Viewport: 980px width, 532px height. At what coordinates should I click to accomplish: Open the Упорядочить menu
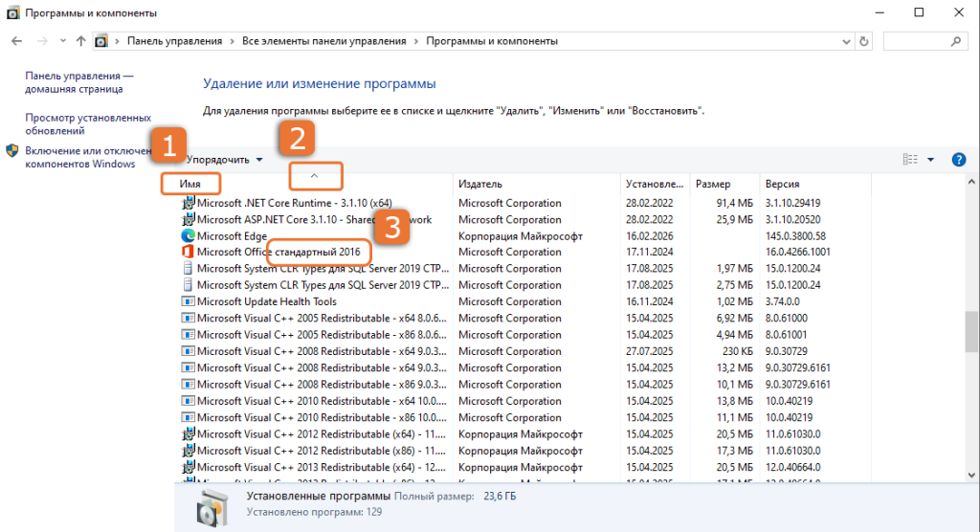click(224, 160)
